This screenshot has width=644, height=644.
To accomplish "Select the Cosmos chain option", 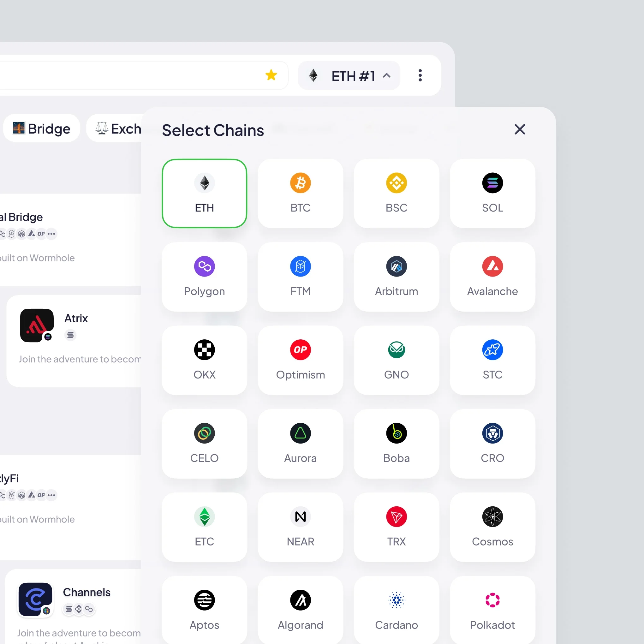I will (492, 526).
